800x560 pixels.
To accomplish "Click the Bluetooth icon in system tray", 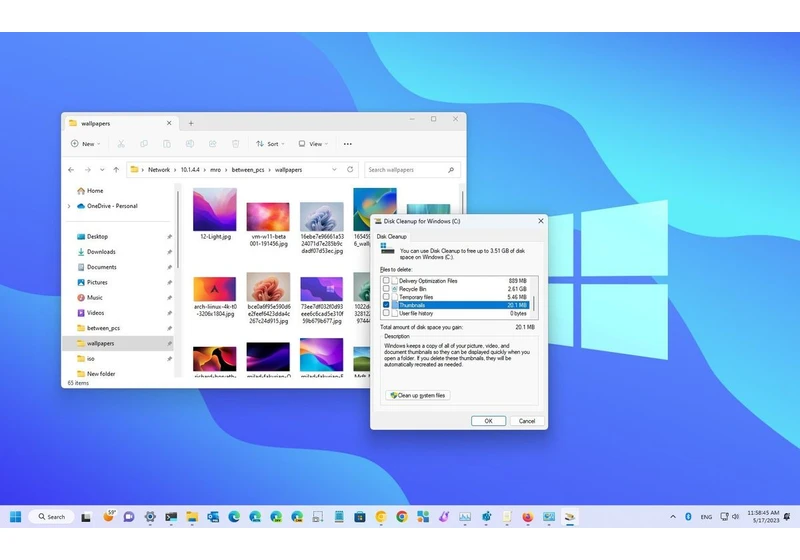I will [x=688, y=517].
